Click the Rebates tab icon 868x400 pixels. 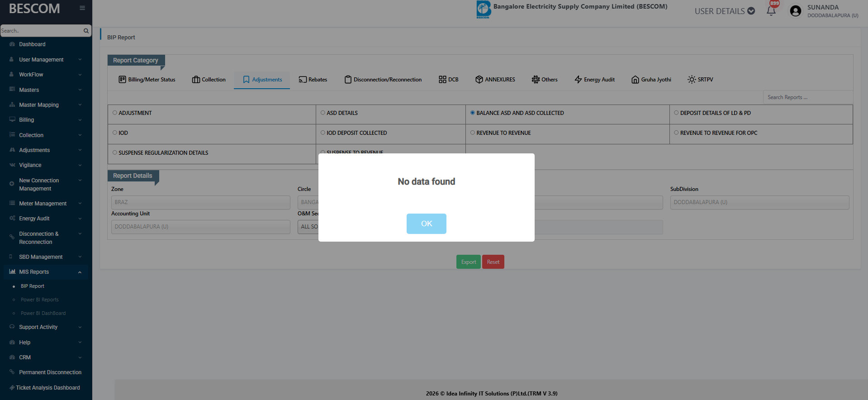303,79
